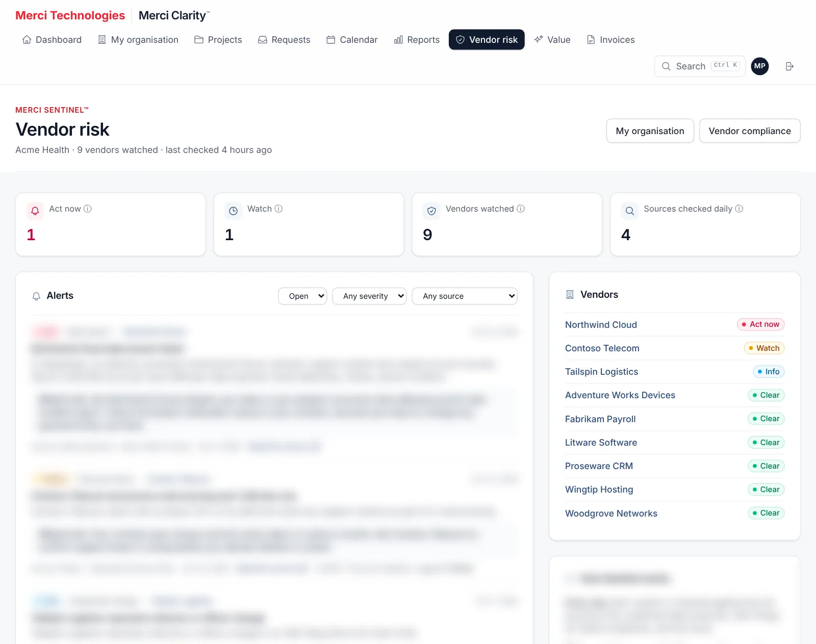Image resolution: width=816 pixels, height=644 pixels.
Task: Click the Search field
Action: [700, 66]
